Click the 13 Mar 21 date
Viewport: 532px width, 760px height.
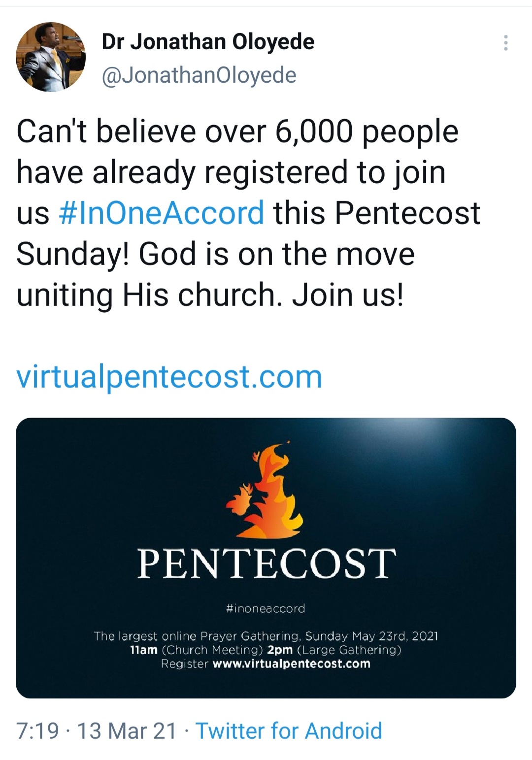point(127,731)
